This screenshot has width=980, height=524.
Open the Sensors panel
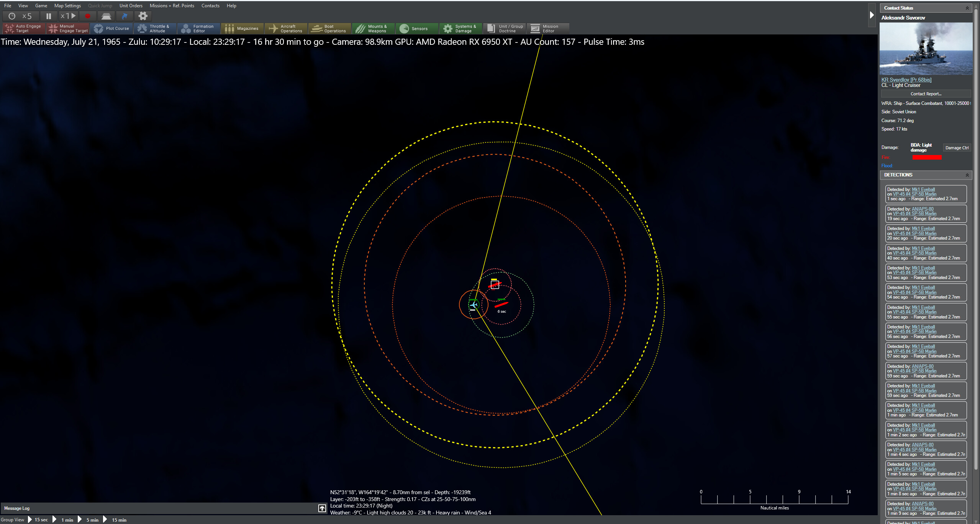click(417, 28)
